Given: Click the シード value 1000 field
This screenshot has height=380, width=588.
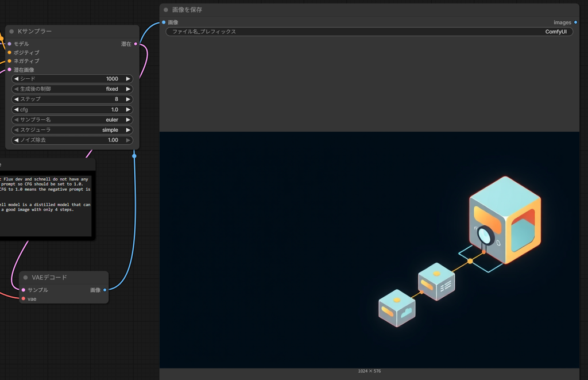Looking at the screenshot, I should tap(72, 79).
